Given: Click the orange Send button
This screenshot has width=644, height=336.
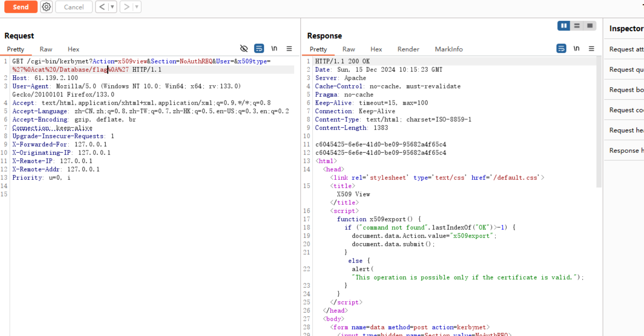Looking at the screenshot, I should pos(21,7).
